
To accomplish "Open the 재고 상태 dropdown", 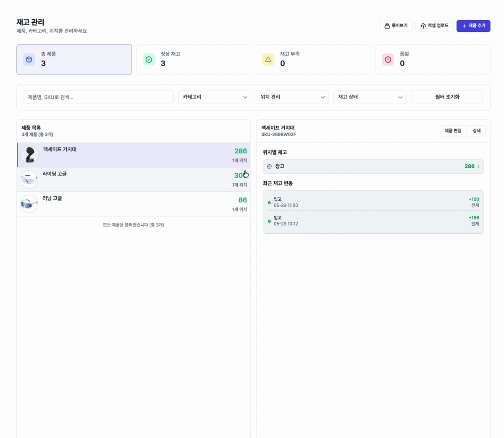I will tap(370, 97).
